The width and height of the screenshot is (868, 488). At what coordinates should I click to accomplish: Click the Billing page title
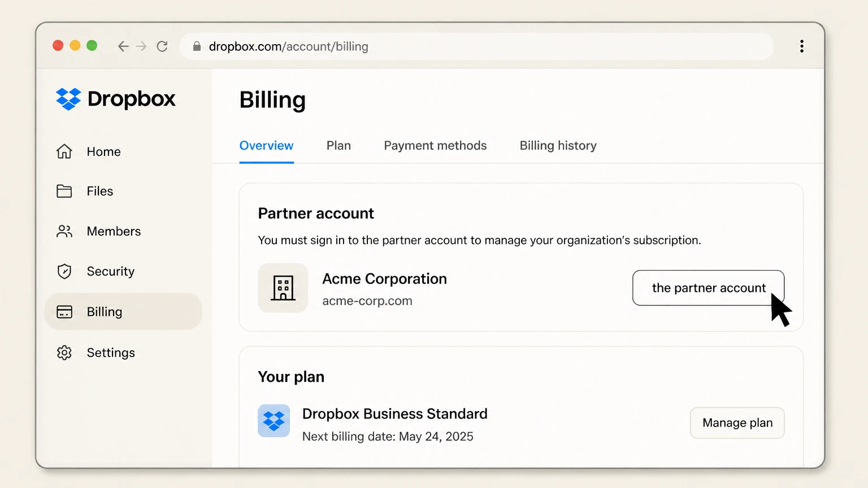272,100
